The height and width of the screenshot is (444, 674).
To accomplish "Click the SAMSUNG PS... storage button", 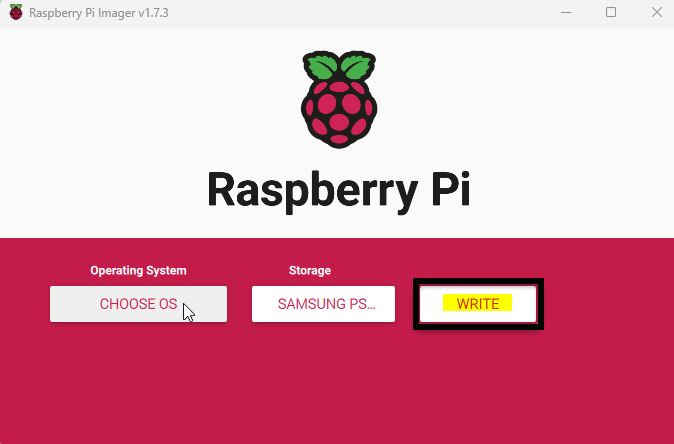I will 323,304.
